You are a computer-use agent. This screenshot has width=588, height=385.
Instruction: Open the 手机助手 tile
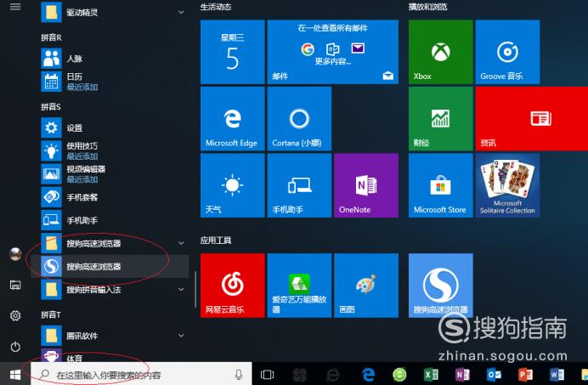tap(299, 185)
